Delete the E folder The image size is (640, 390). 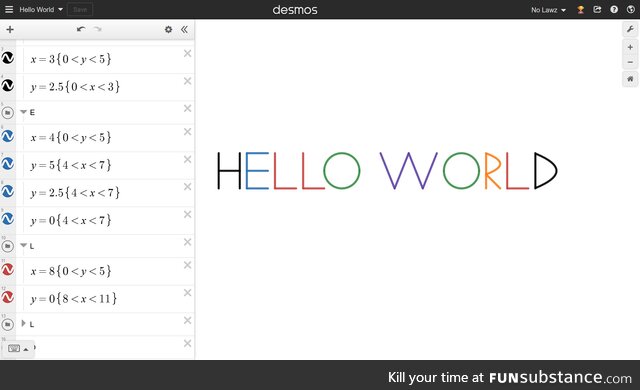pyautogui.click(x=187, y=109)
